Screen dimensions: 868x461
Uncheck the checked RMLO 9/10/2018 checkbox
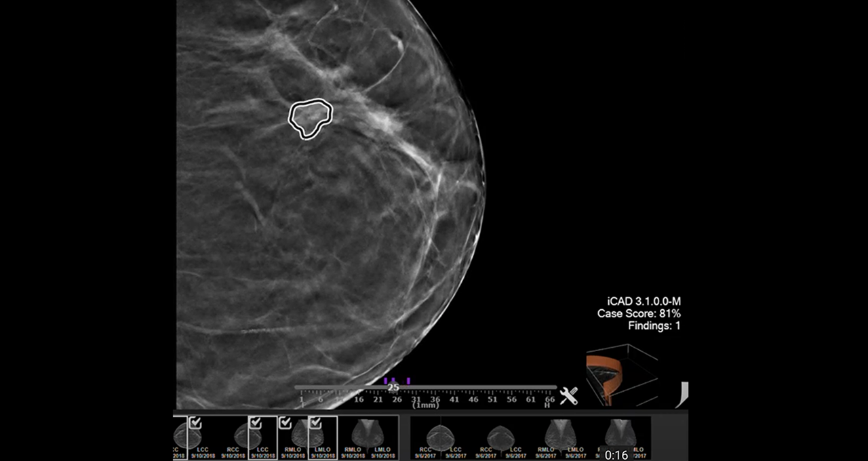(x=285, y=423)
